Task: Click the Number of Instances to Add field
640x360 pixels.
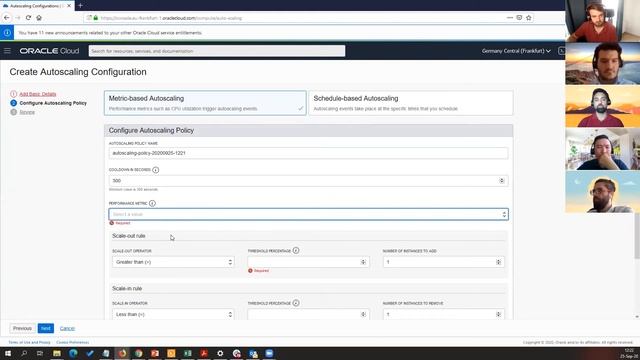Action: click(443, 262)
